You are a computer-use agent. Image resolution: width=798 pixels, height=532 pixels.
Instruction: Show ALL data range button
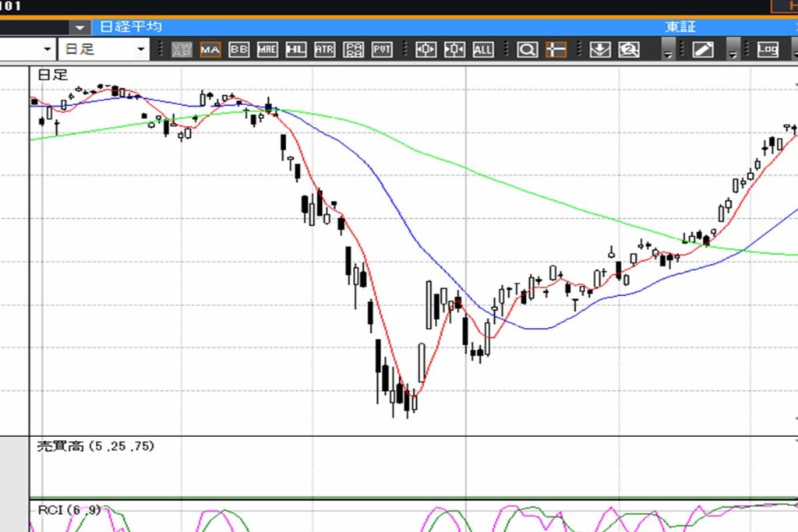(x=483, y=50)
